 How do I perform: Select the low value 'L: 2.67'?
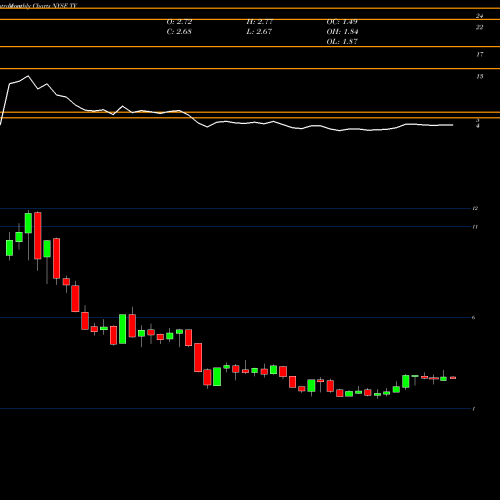point(259,32)
